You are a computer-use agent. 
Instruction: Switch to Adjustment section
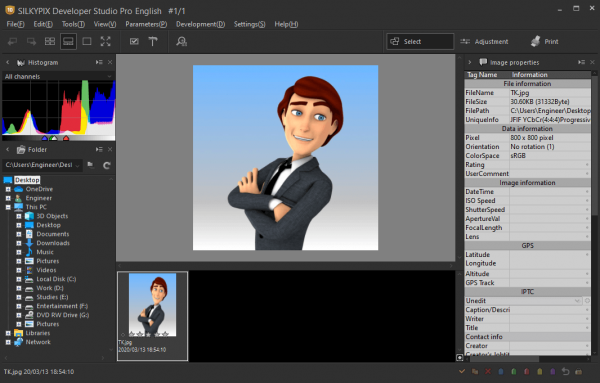pos(484,41)
